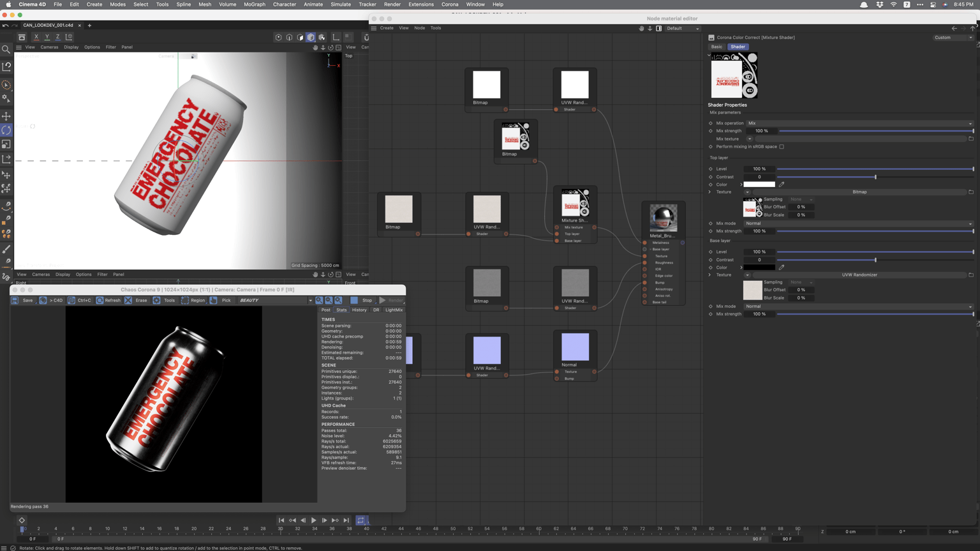Viewport: 980px width, 551px height.
Task: Toggle Top layer Level keyframe diamond
Action: point(711,169)
